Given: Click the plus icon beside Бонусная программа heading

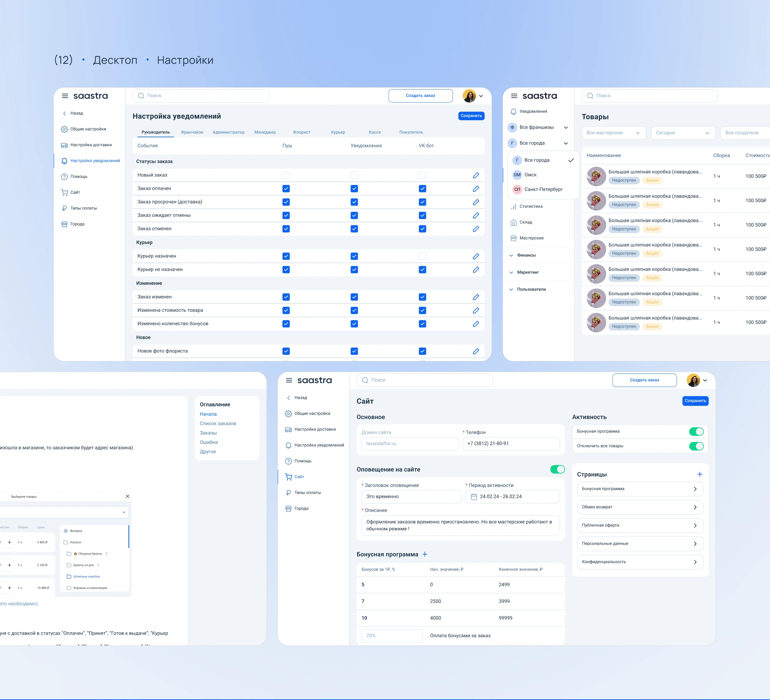Looking at the screenshot, I should (x=425, y=554).
